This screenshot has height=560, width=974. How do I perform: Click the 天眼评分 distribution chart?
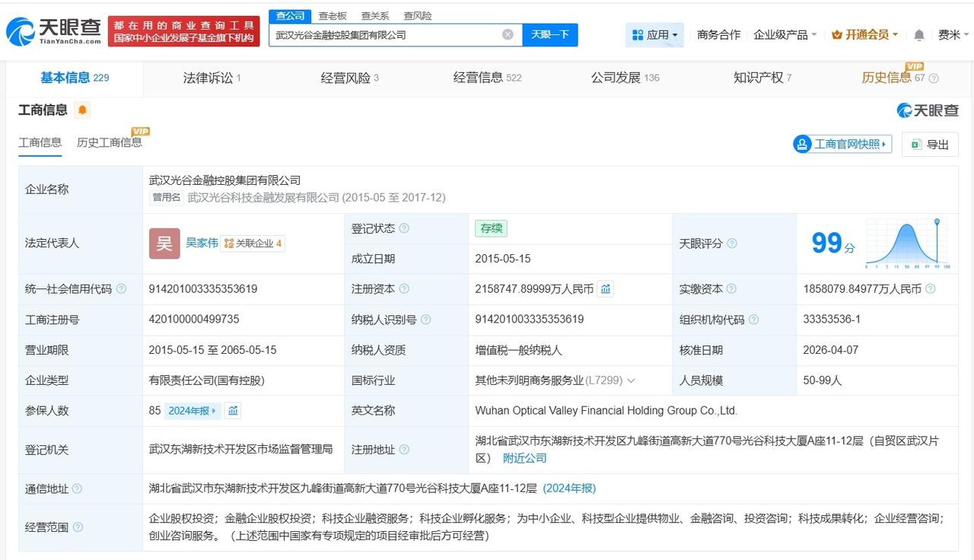pos(909,243)
